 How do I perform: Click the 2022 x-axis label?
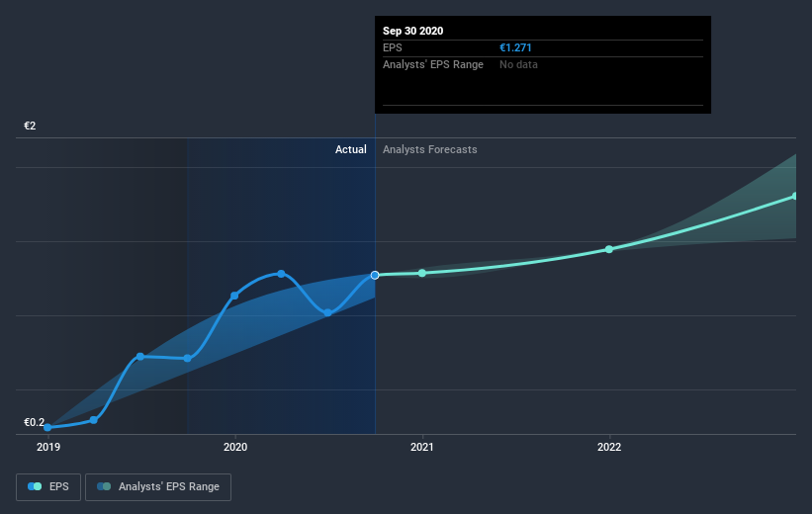tap(609, 447)
